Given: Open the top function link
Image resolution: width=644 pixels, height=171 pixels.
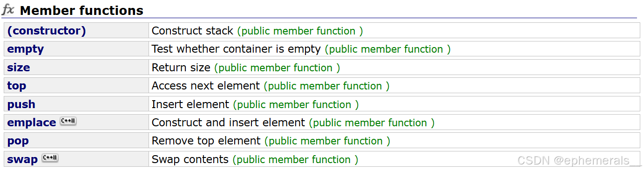Looking at the screenshot, I should (x=17, y=86).
